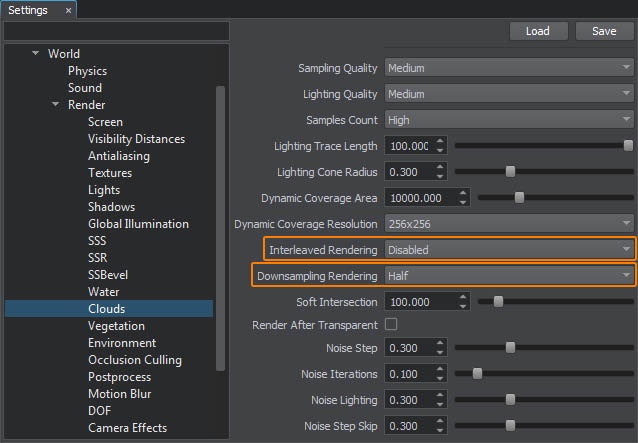Viewport: 638px width, 443px height.
Task: Click the Noise Step slider handle
Action: pos(510,348)
